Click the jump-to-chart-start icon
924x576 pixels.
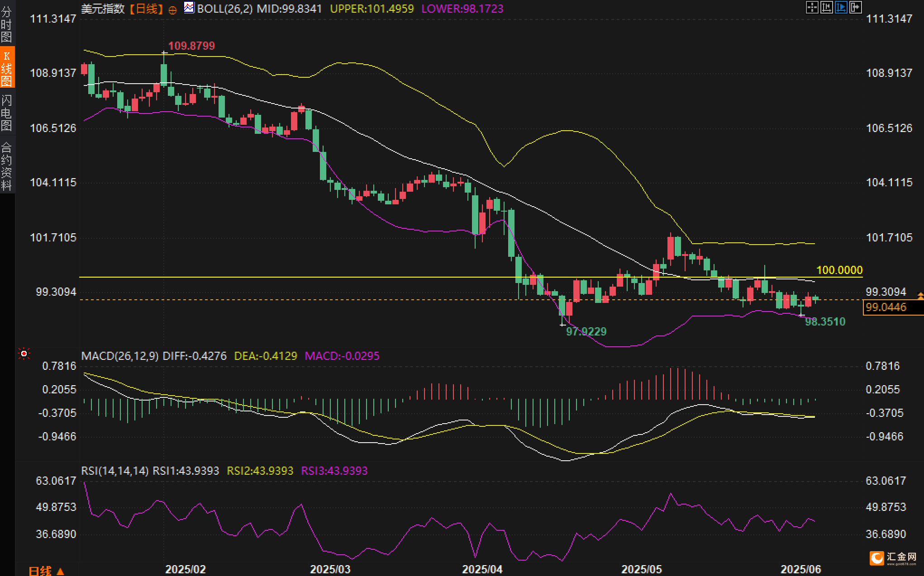tap(826, 7)
